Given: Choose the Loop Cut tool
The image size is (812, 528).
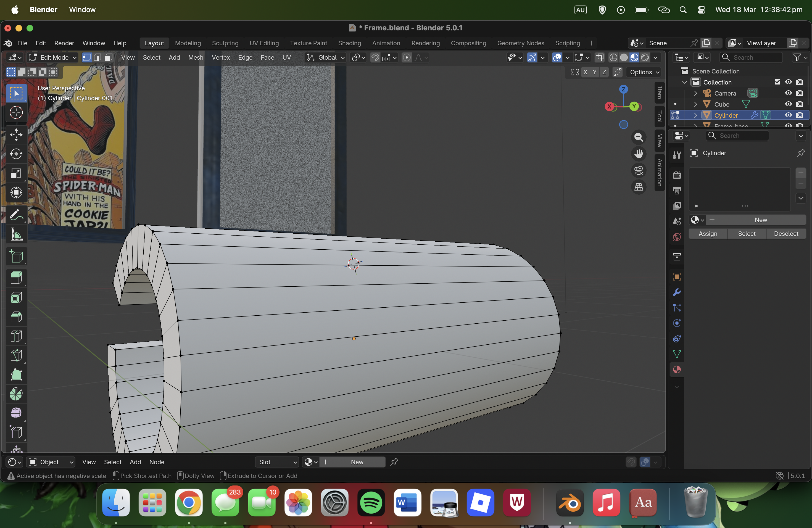Looking at the screenshot, I should pos(16,336).
